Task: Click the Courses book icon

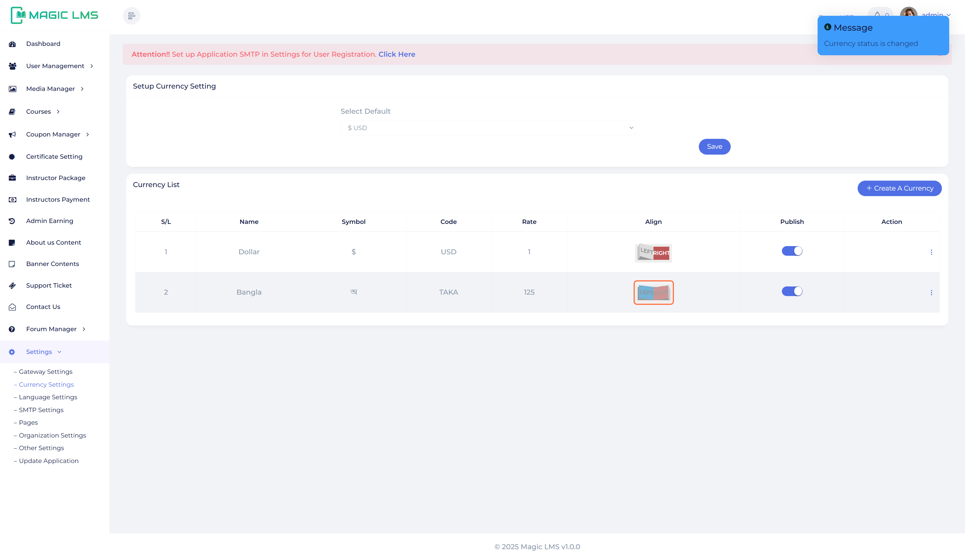Action: (x=12, y=112)
